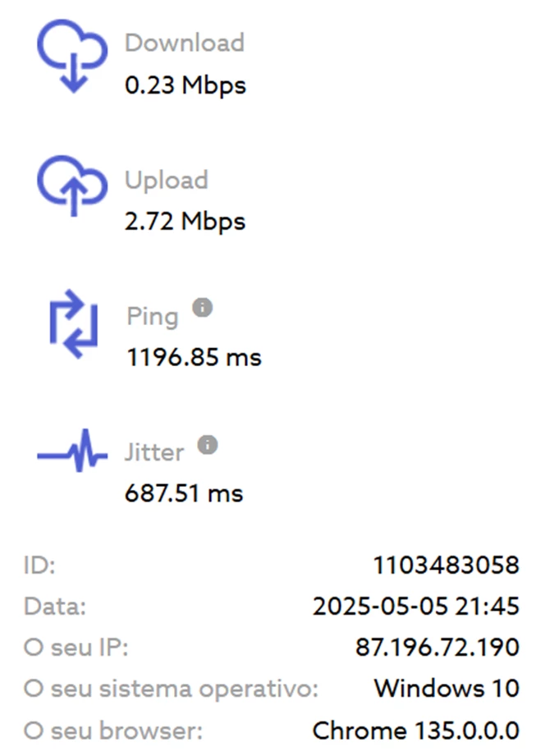Click the "O seu sistema operativo:" label
Screen dimensions: 545x756
171,688
